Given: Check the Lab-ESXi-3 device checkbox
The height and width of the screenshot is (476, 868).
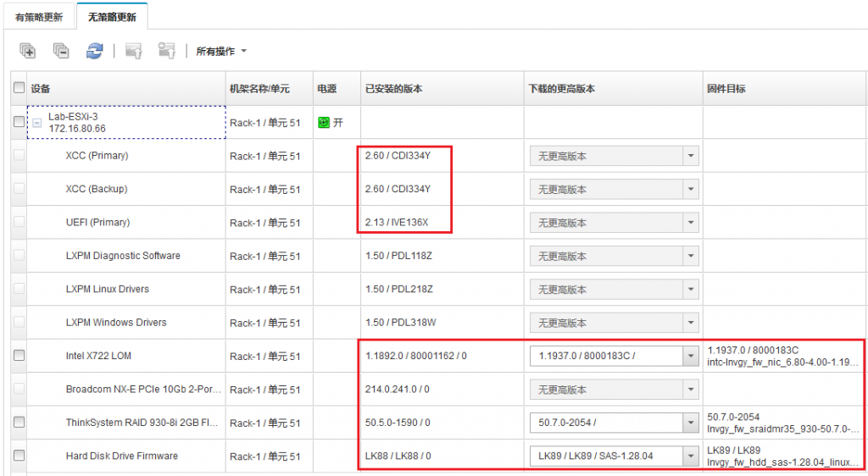Looking at the screenshot, I should point(19,121).
